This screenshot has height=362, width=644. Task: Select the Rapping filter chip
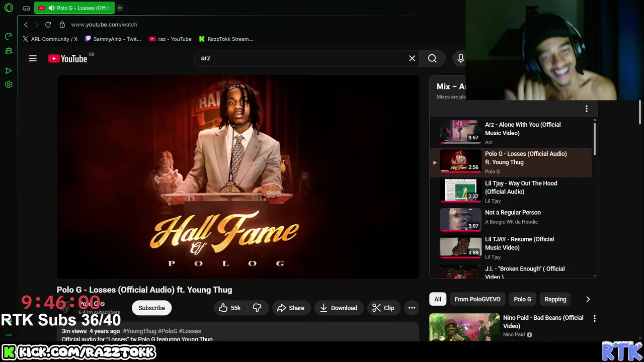tap(555, 299)
